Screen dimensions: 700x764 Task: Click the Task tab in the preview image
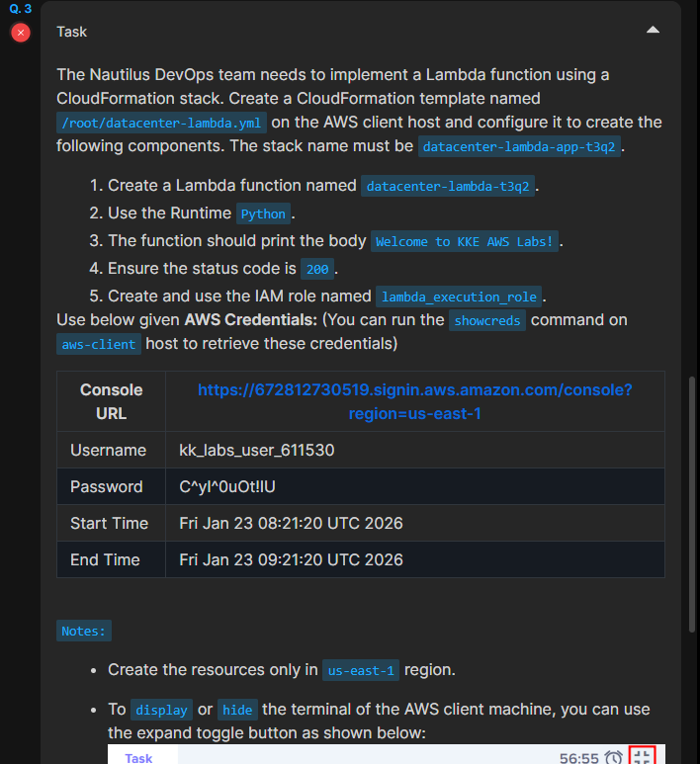coord(138,757)
